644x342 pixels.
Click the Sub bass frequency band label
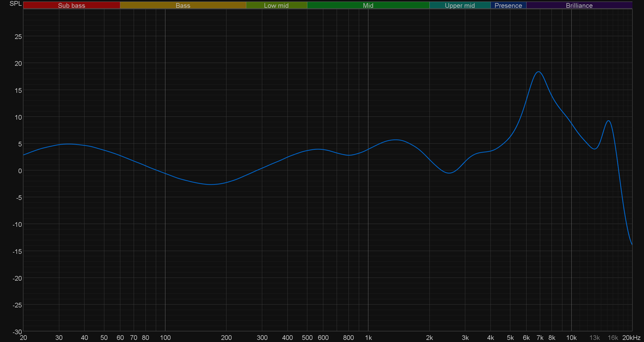click(x=71, y=5)
